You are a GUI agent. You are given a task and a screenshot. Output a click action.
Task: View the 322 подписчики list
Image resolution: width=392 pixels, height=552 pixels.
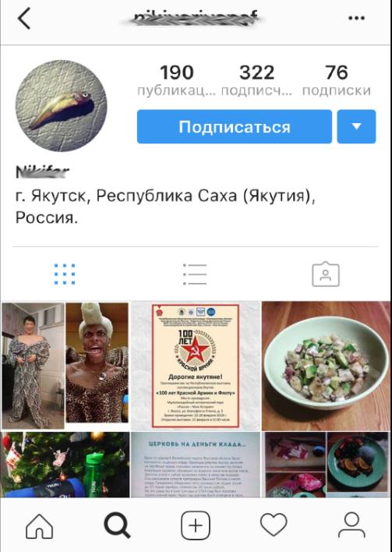tap(257, 80)
